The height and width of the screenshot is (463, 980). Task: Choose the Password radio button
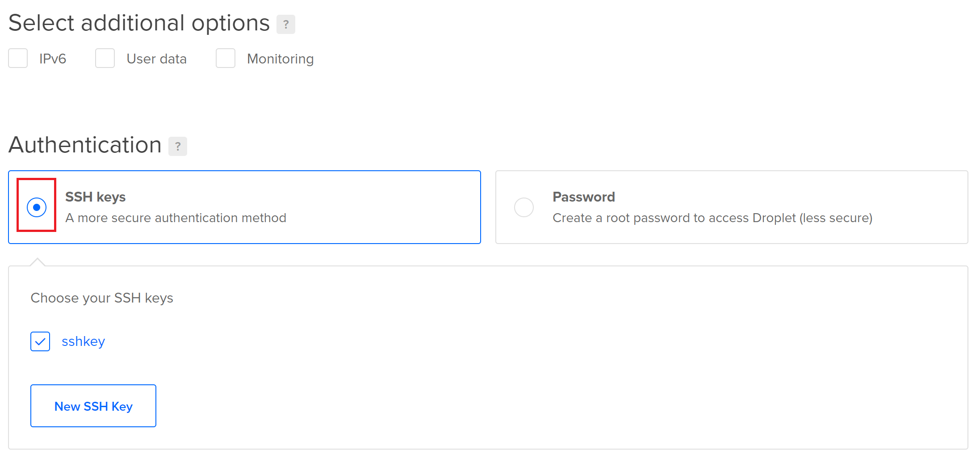click(524, 207)
